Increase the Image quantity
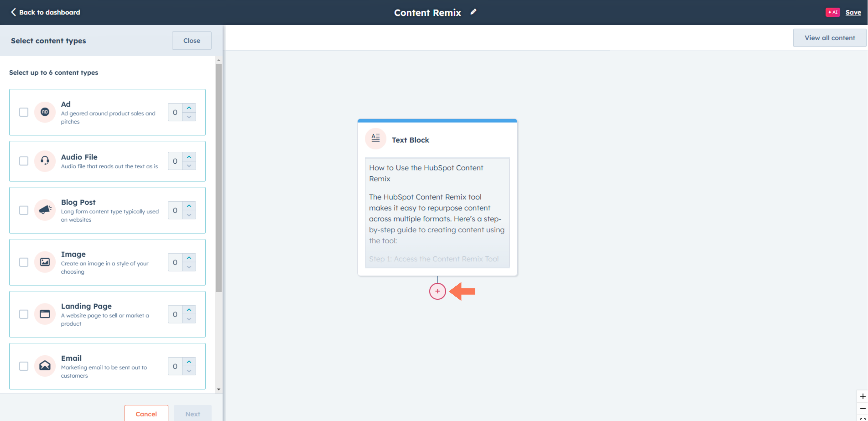Screen dimensions: 868x421 tap(189, 258)
